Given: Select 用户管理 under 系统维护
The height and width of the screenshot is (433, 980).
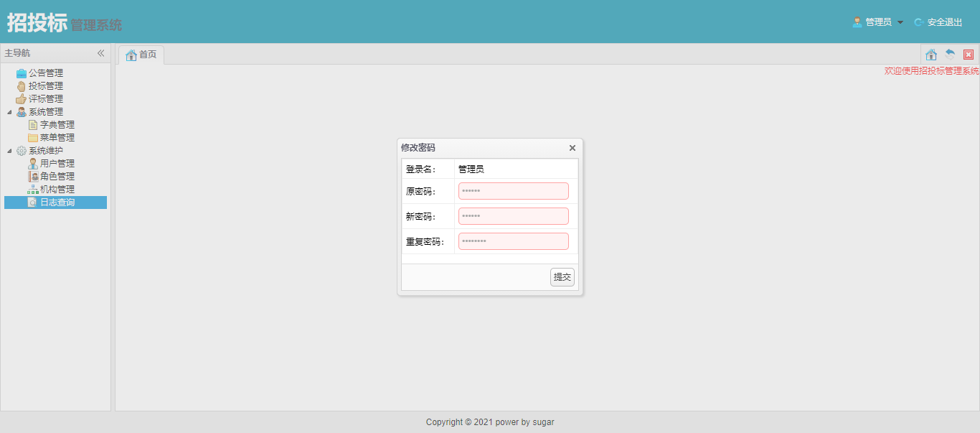Looking at the screenshot, I should [57, 164].
